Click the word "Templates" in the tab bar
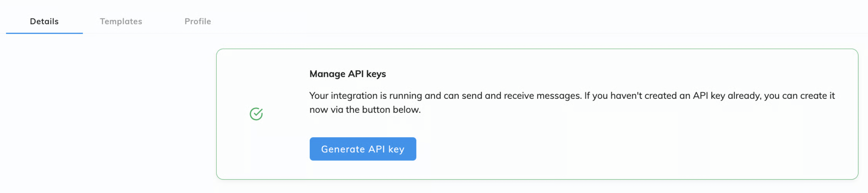Screen dimensions: 868x193 (121, 21)
